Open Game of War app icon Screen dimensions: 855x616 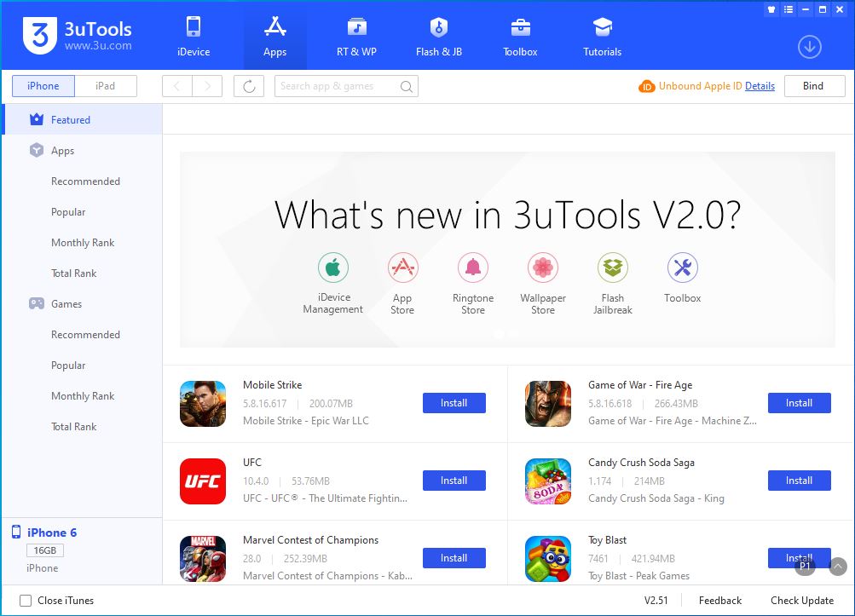(548, 404)
